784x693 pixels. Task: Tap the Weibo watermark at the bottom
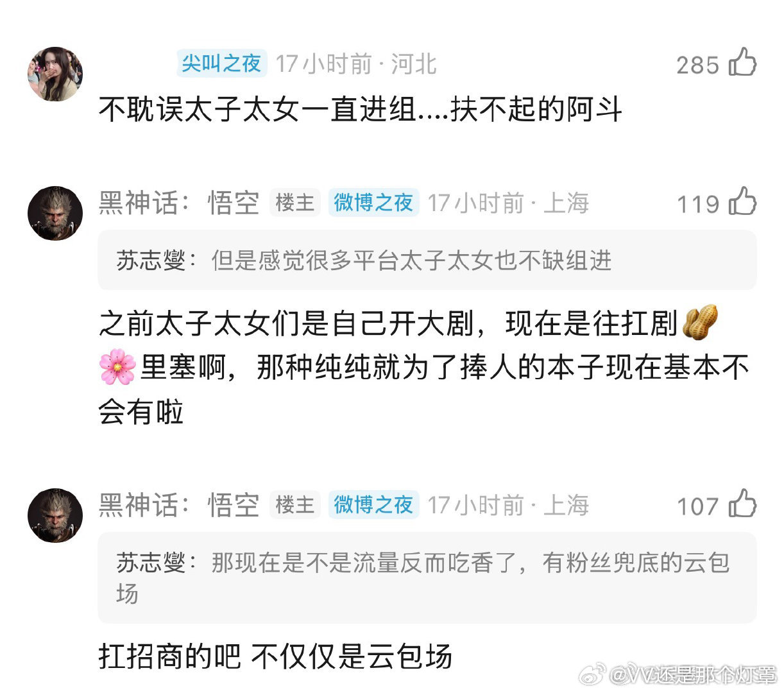677,674
